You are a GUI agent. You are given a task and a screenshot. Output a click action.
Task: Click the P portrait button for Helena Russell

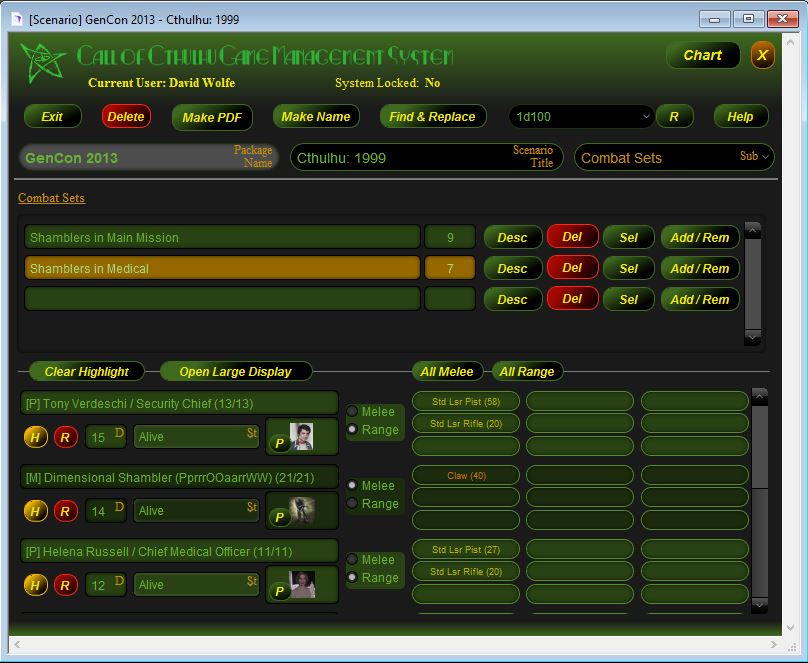pyautogui.click(x=279, y=591)
